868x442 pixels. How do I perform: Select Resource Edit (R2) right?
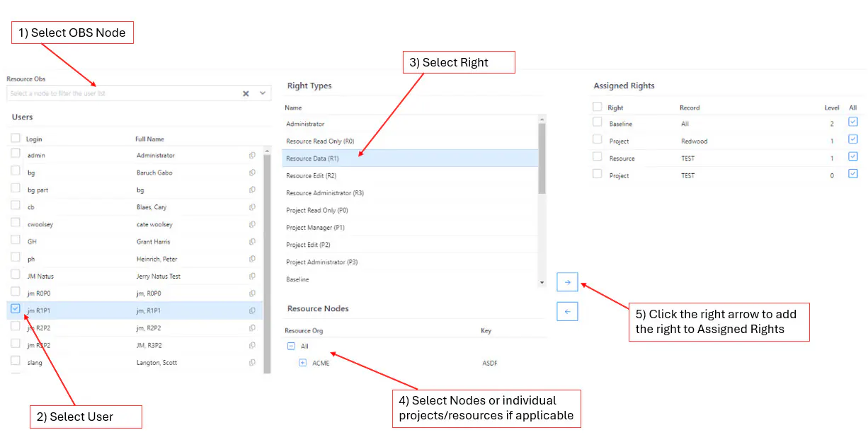click(410, 175)
